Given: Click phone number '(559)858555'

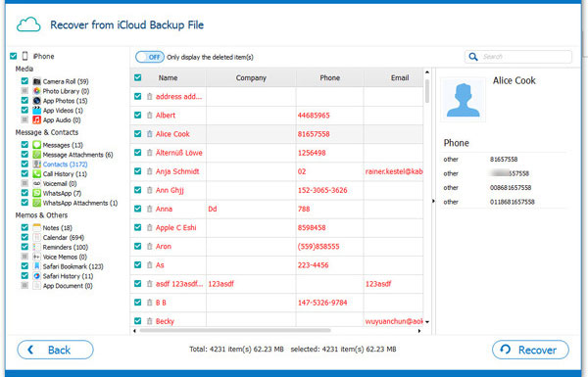Looking at the screenshot, I should pyautogui.click(x=318, y=246).
